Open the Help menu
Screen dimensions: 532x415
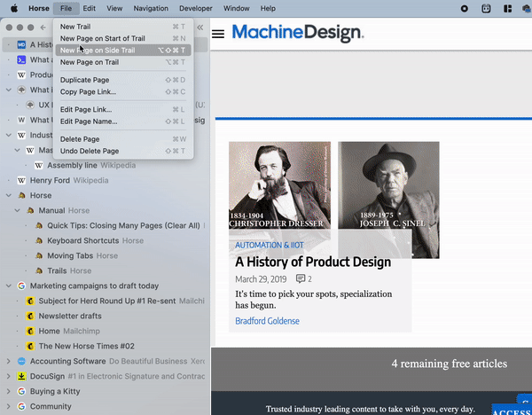[268, 9]
